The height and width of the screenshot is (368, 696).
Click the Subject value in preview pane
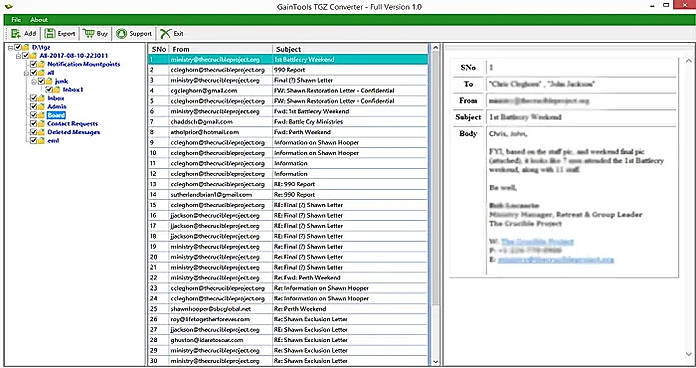525,117
